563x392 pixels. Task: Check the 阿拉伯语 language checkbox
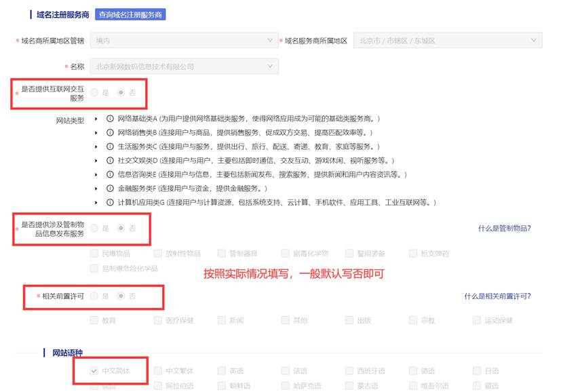157,386
